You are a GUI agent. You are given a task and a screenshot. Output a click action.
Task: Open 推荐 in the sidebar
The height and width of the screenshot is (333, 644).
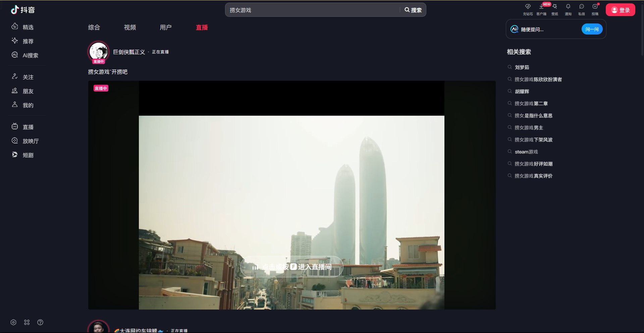23,41
